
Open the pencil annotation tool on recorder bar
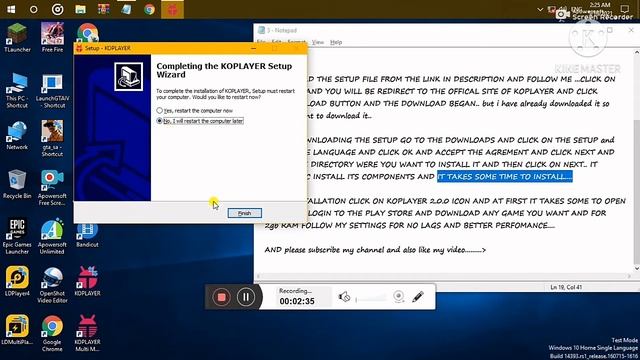point(418,296)
